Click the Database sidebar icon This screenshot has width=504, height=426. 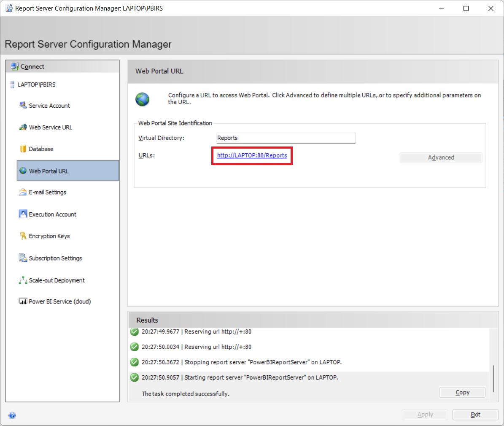coord(23,149)
